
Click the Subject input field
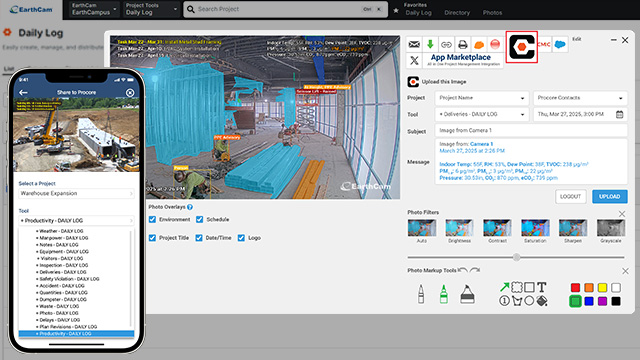(531, 131)
